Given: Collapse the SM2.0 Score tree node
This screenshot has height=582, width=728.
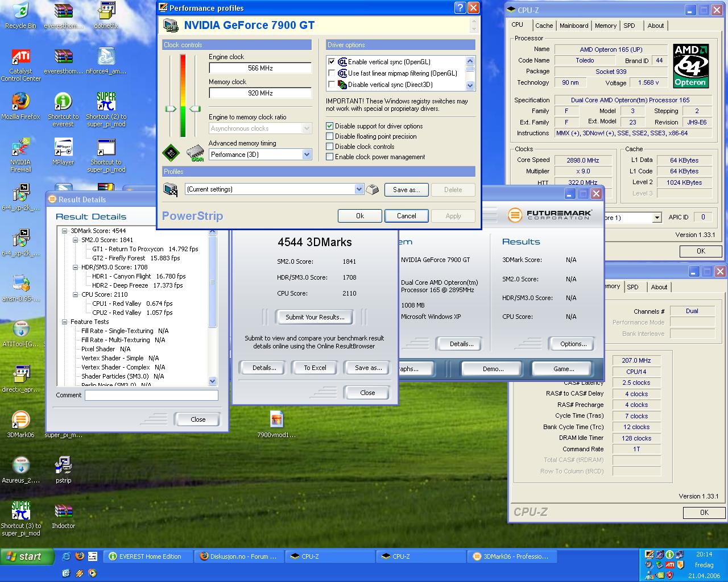Looking at the screenshot, I should click(76, 240).
